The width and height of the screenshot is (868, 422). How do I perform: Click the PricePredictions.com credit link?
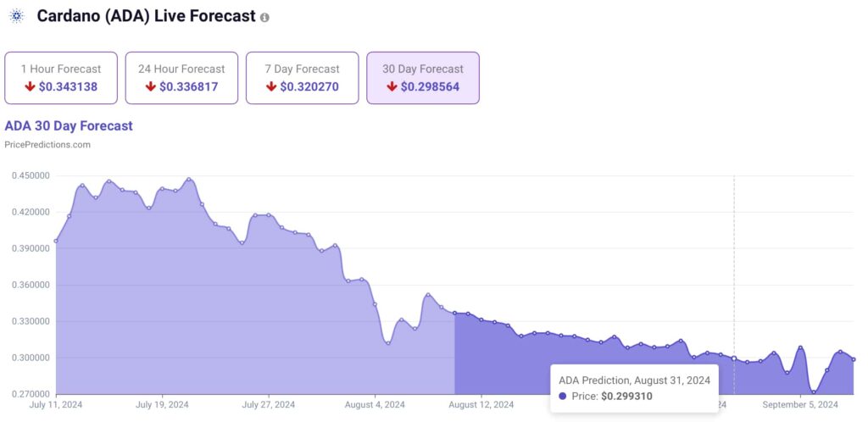[x=47, y=145]
